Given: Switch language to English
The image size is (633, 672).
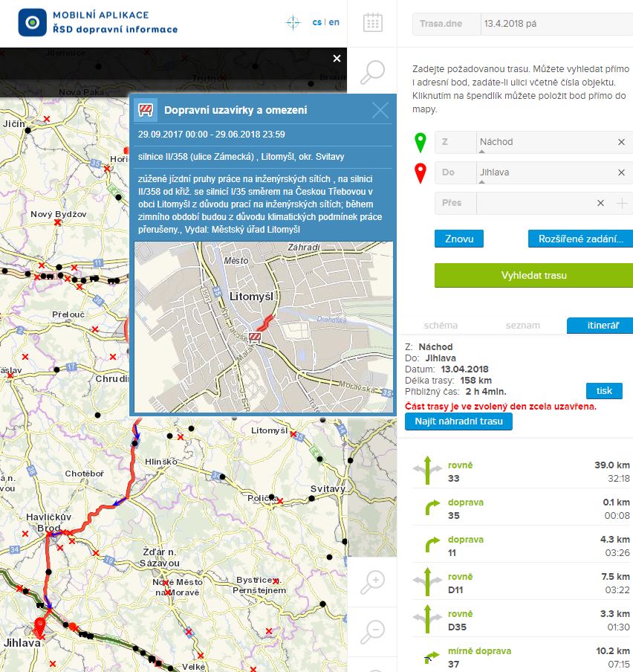Looking at the screenshot, I should 334,22.
